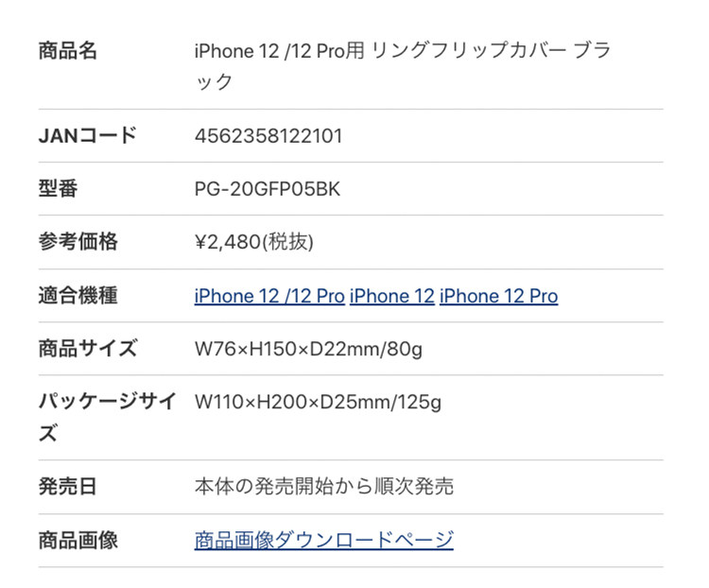Click the product size value W76×H150×D22mm/80g
Viewport: 709px width, 588px height.
click(x=308, y=349)
